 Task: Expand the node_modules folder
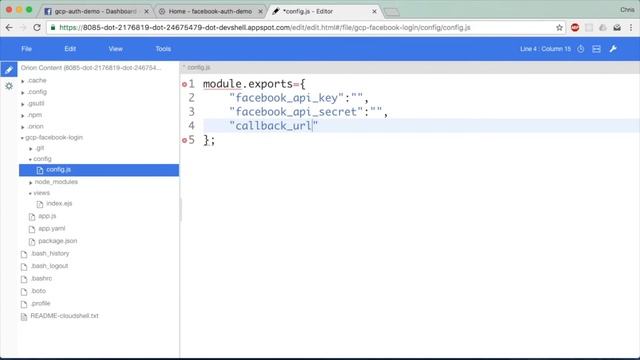click(31, 182)
